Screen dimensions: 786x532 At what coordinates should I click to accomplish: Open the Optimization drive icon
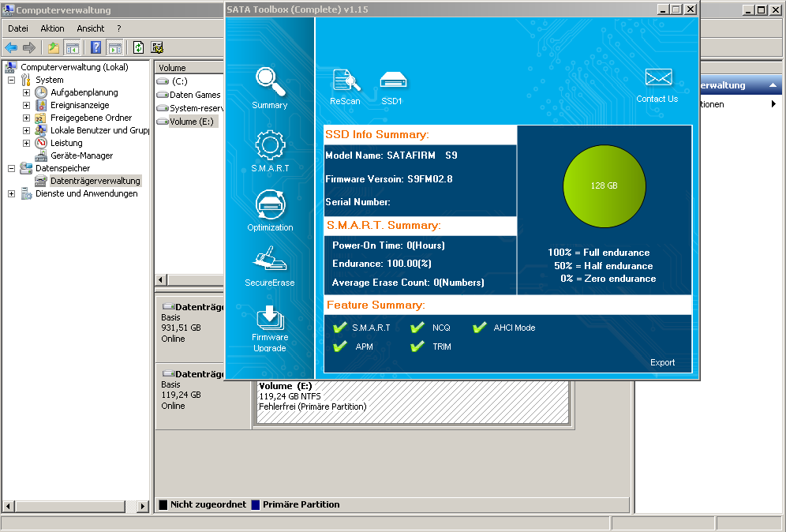click(270, 204)
